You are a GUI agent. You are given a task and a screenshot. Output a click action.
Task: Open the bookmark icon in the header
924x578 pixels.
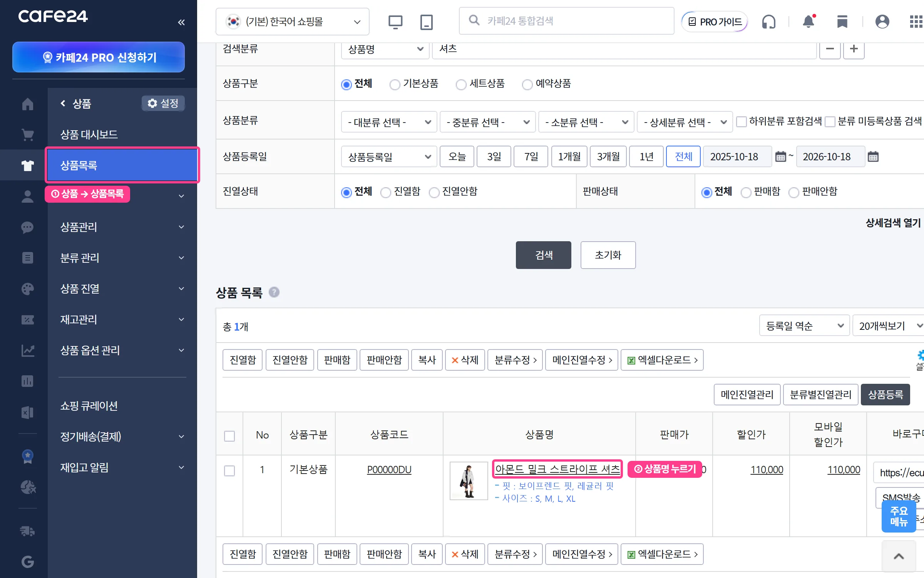click(x=842, y=22)
